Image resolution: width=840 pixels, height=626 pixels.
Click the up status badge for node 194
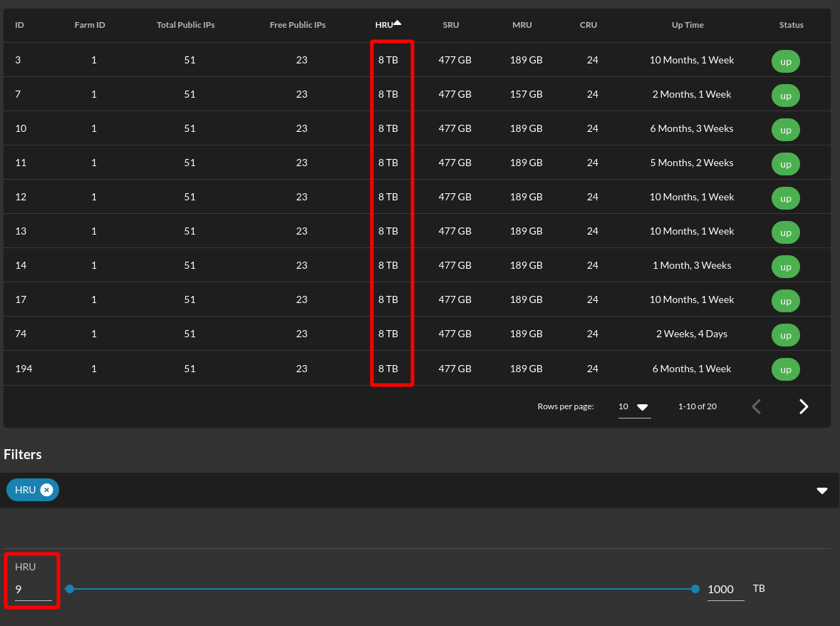tap(785, 369)
